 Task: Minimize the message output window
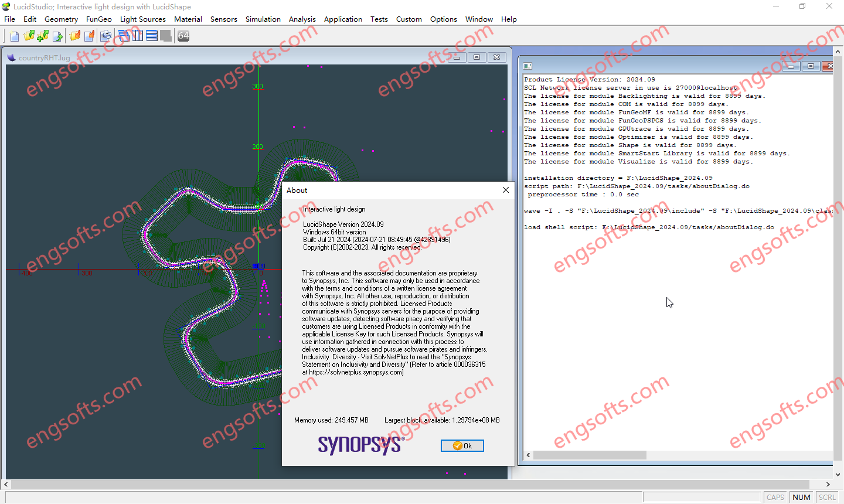(791, 66)
